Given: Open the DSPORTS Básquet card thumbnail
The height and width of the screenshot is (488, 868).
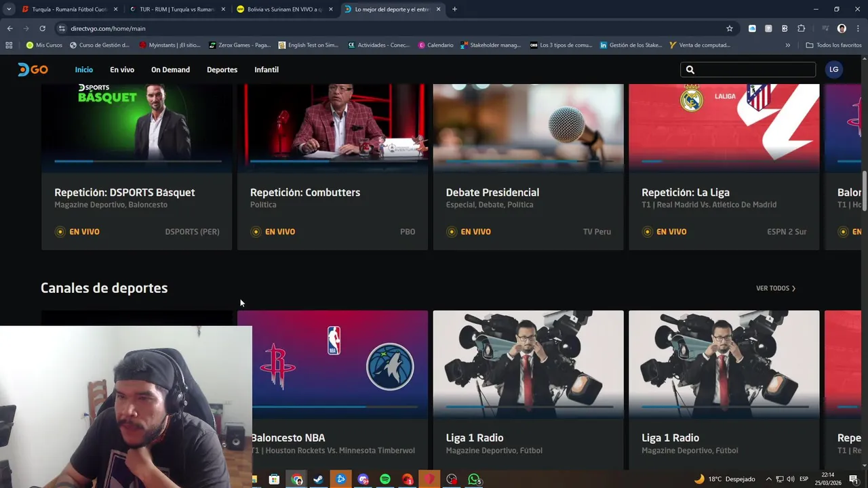Looking at the screenshot, I should point(136,127).
